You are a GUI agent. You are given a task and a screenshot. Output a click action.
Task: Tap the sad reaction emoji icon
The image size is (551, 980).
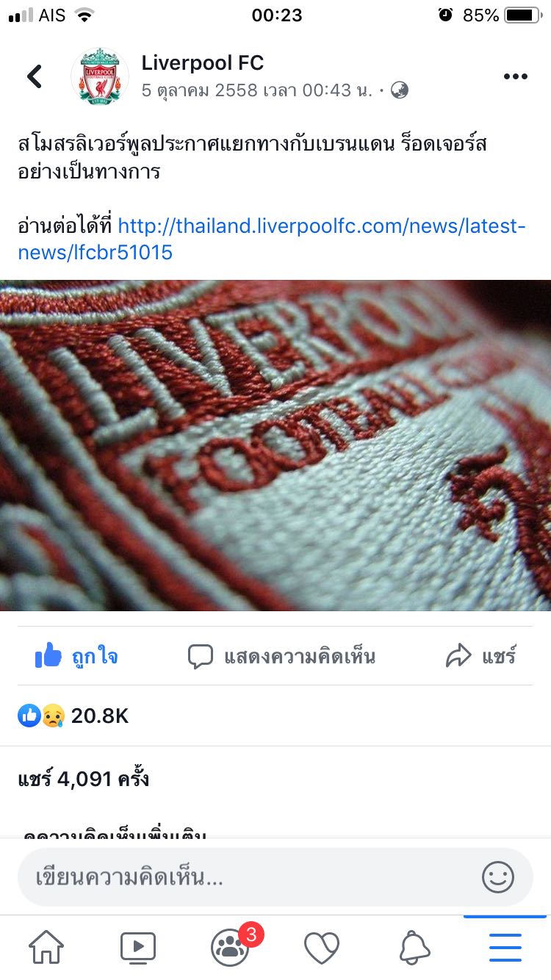coord(53,716)
